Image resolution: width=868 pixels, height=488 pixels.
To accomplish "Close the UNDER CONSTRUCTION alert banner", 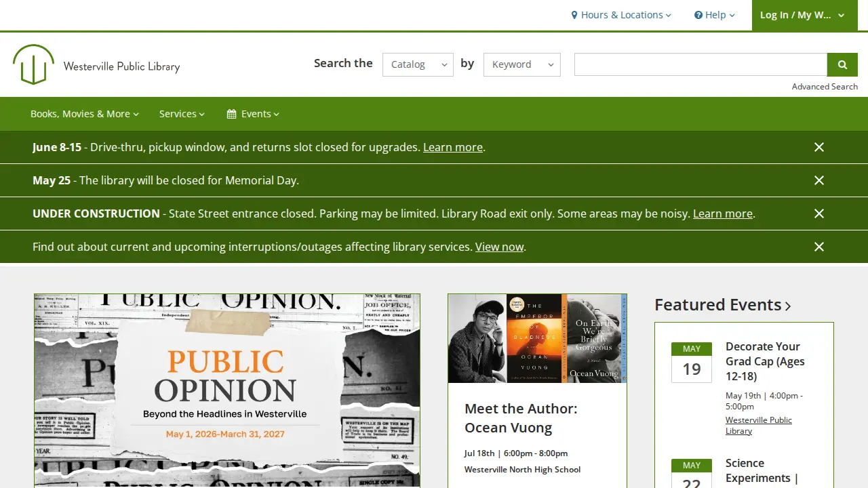I will tap(819, 213).
